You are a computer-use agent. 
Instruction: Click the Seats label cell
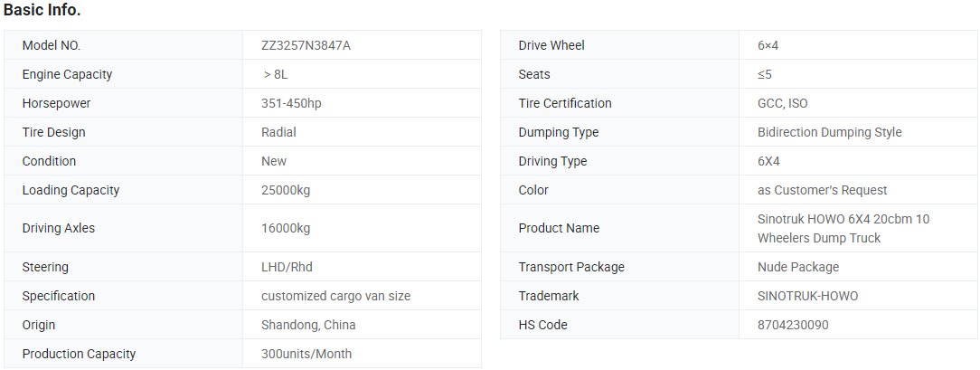(x=619, y=74)
